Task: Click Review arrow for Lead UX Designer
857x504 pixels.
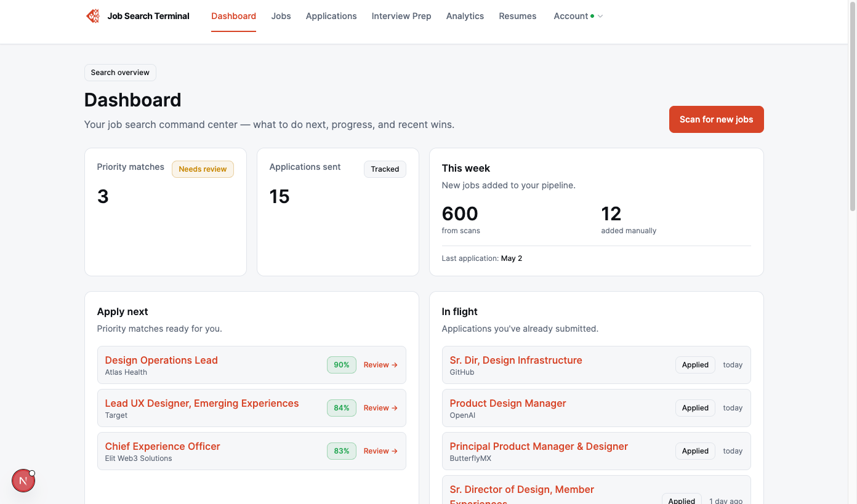Action: tap(380, 408)
